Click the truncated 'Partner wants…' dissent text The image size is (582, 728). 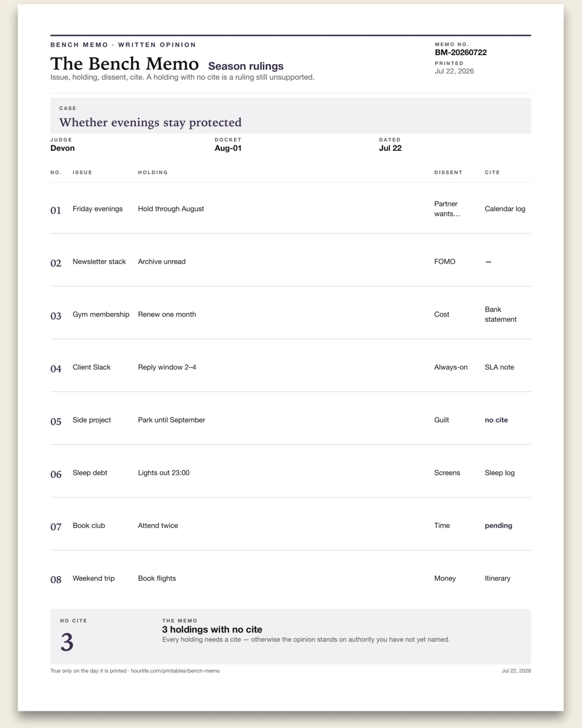pyautogui.click(x=447, y=209)
